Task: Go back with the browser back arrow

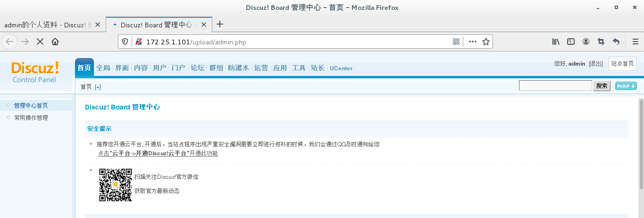Action: coord(9,42)
